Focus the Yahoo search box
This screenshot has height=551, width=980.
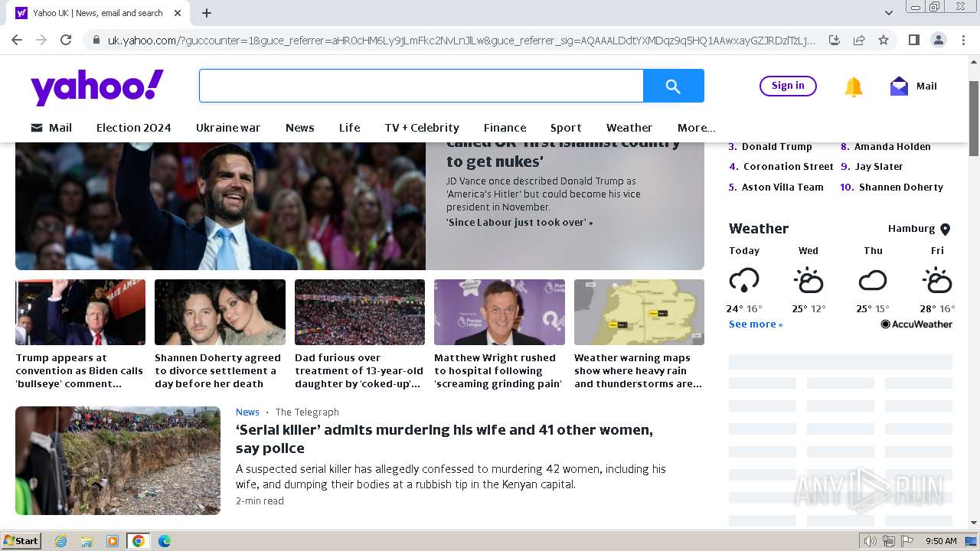(421, 86)
